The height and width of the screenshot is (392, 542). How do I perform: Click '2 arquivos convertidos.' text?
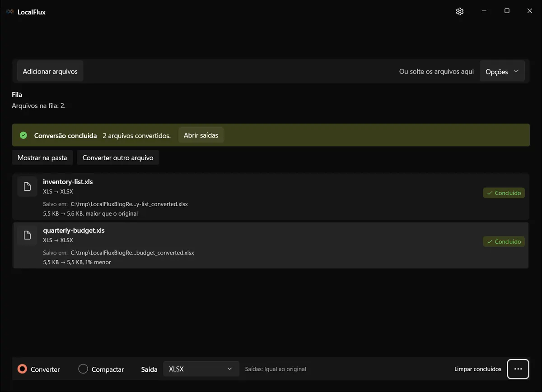pos(137,135)
